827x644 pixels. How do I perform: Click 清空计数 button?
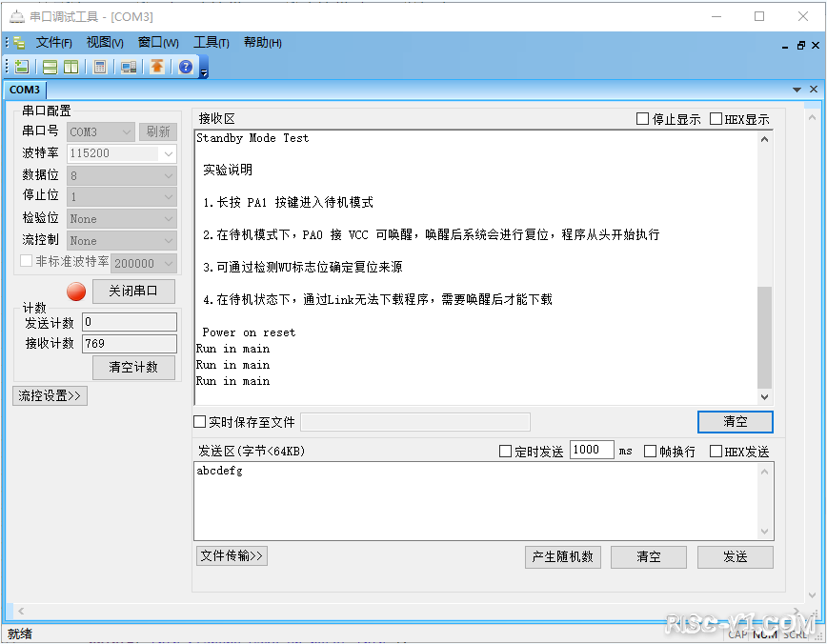(133, 368)
